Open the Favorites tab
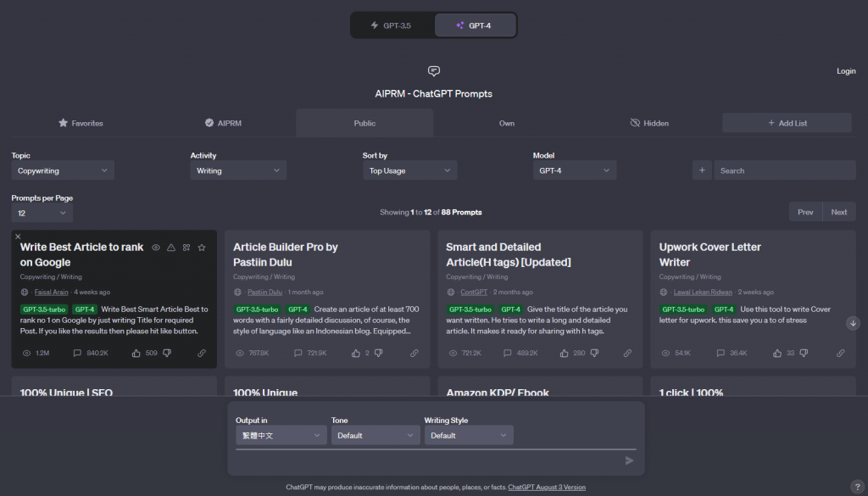The height and width of the screenshot is (496, 868). click(81, 123)
